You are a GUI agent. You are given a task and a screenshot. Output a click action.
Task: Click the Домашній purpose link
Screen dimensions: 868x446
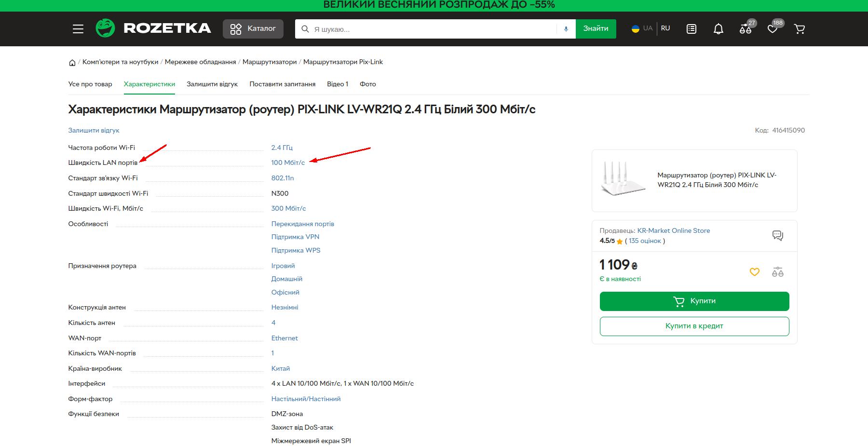pyautogui.click(x=287, y=279)
